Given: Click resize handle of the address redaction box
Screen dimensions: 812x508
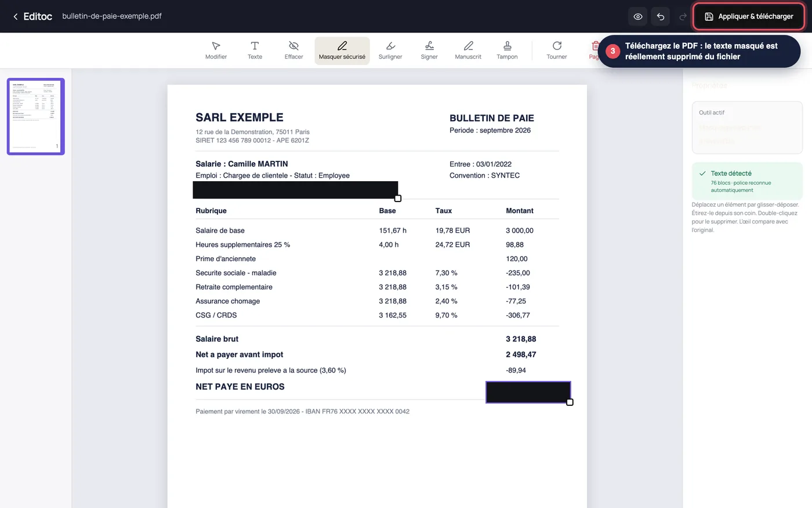Looking at the screenshot, I should tap(398, 199).
